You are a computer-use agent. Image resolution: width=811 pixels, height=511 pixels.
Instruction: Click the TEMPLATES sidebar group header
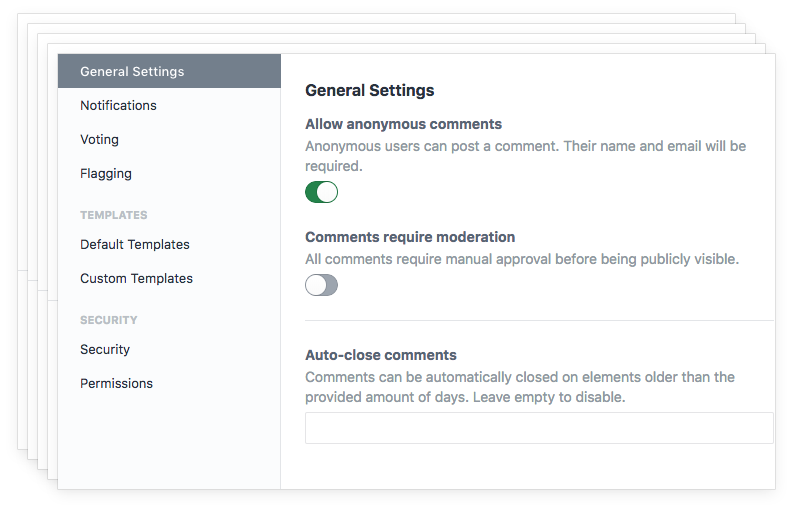point(113,215)
